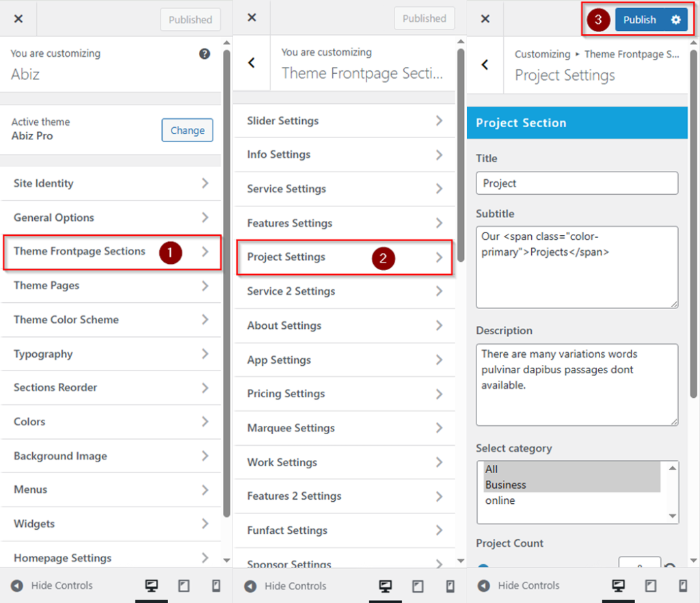This screenshot has width=700, height=603.
Task: Expand Theme Frontpage Sections
Action: tap(111, 252)
